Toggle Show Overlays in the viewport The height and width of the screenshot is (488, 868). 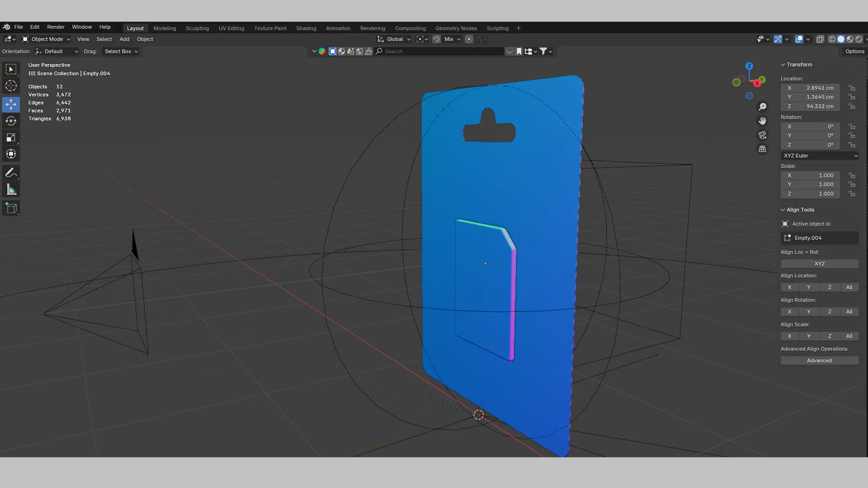click(x=799, y=39)
